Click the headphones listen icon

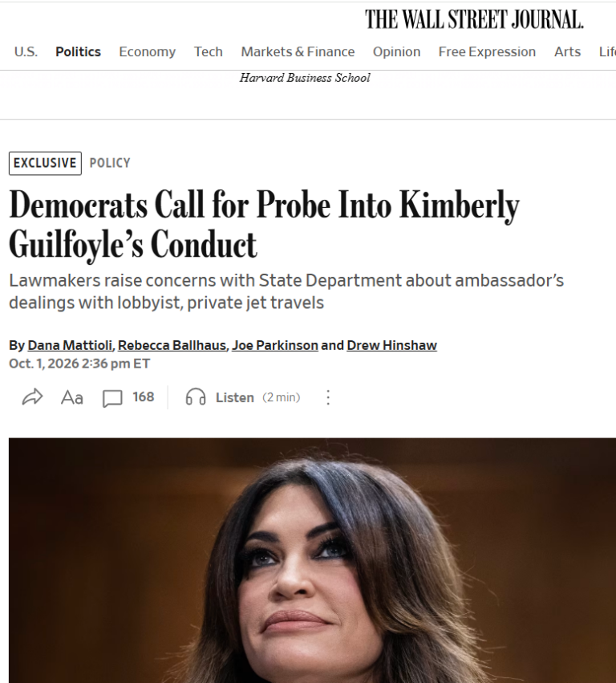tap(196, 397)
